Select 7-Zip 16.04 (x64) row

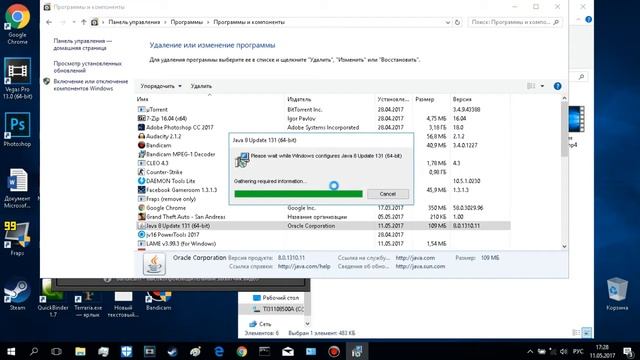pos(322,118)
